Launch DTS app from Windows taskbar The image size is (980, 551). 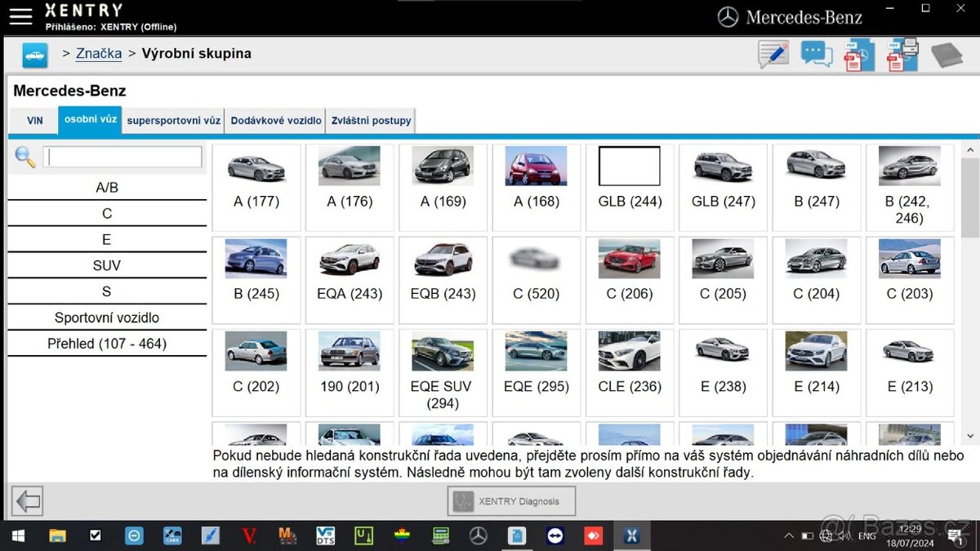point(325,535)
